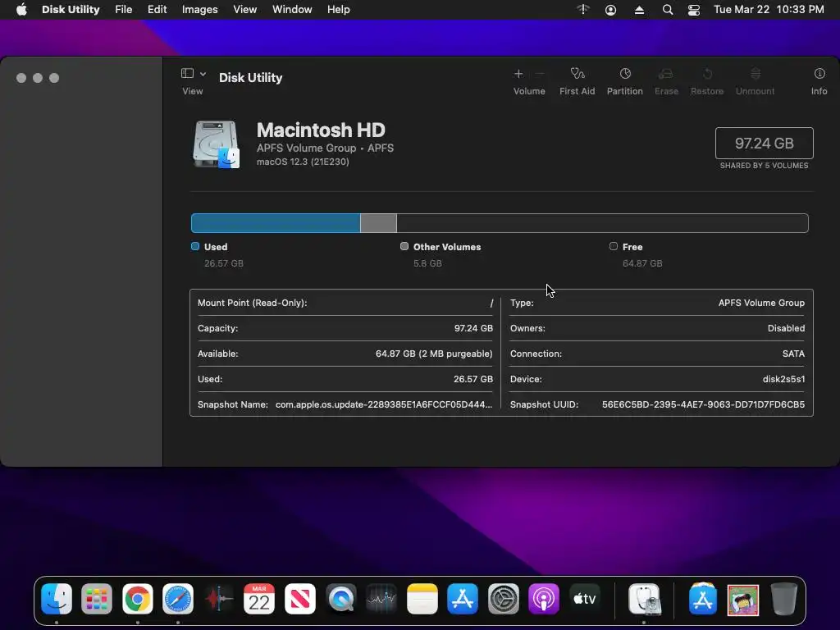
Task: Open the App Store next to Notes in Dock
Action: point(463,598)
